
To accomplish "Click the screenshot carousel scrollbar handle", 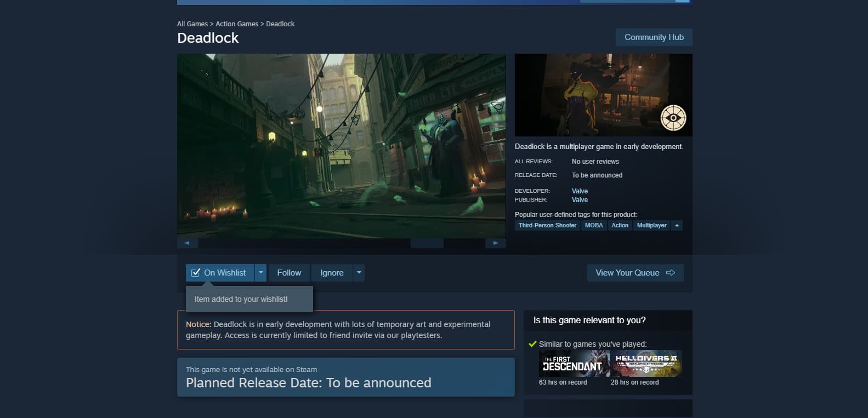I will [427, 243].
